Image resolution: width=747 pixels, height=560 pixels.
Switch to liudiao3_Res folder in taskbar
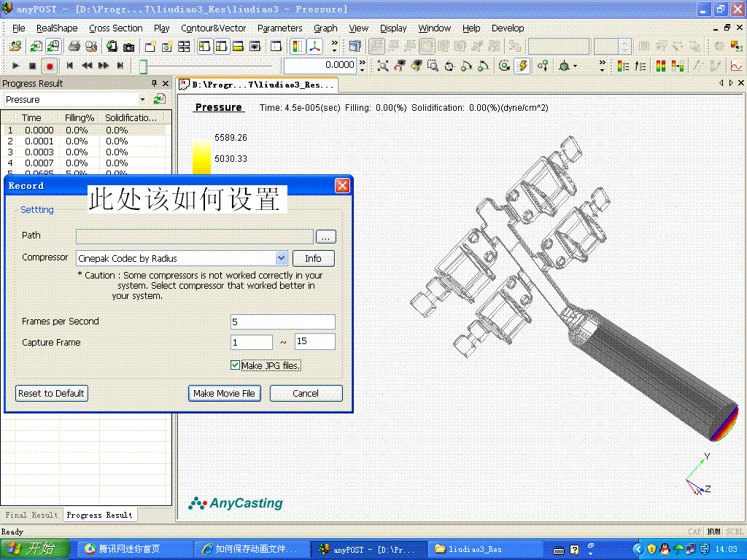tap(485, 549)
